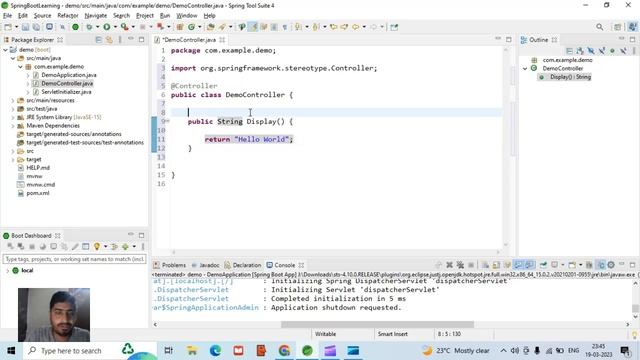Open the Navigate menu

[96, 16]
